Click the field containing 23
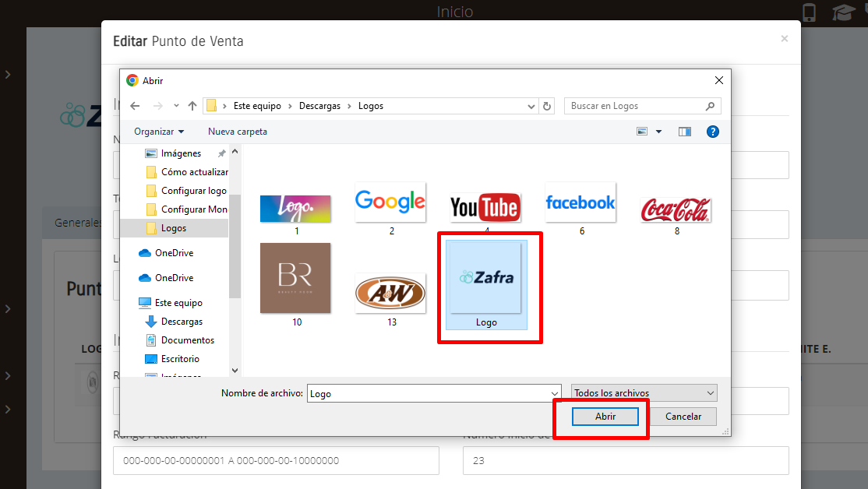The image size is (868, 489). click(626, 460)
